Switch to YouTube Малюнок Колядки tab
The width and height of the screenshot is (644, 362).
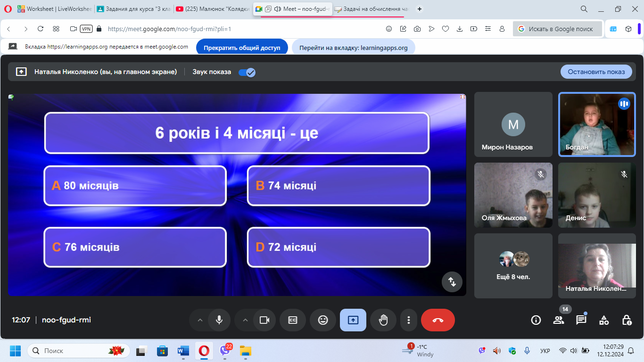(x=213, y=9)
